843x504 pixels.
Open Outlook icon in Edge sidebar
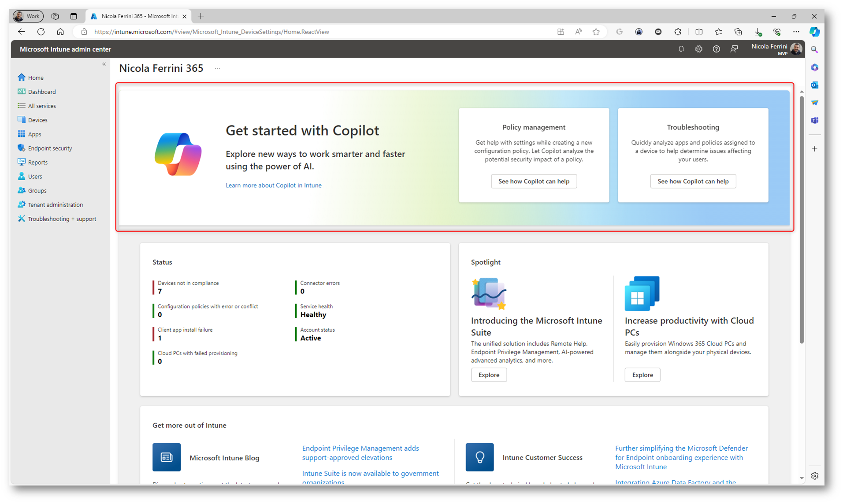814,85
